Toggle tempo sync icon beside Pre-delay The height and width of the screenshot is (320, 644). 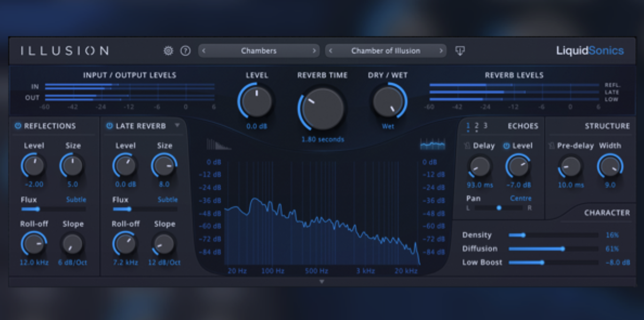[552, 146]
